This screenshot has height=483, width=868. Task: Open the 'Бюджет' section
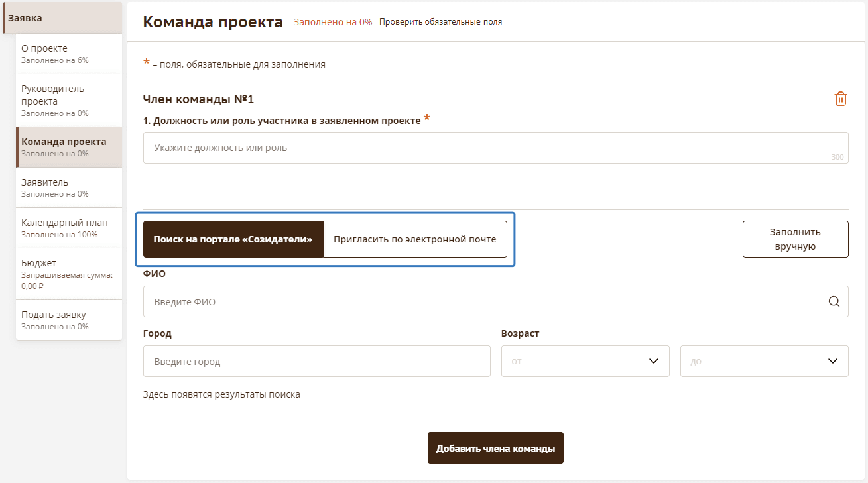[x=69, y=274]
